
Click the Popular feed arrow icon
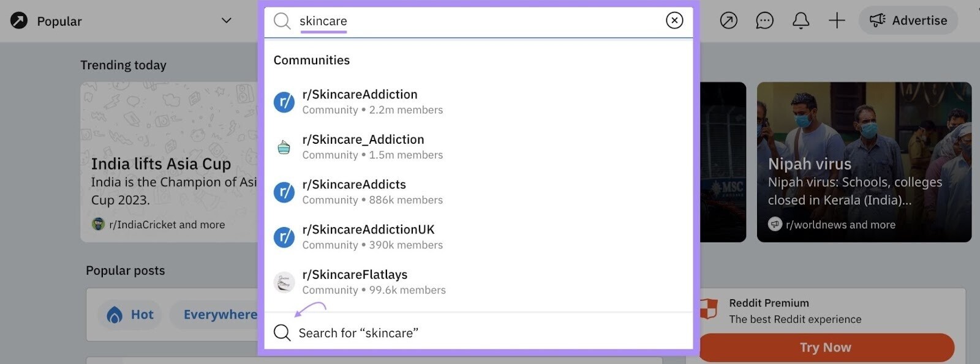pos(19,21)
